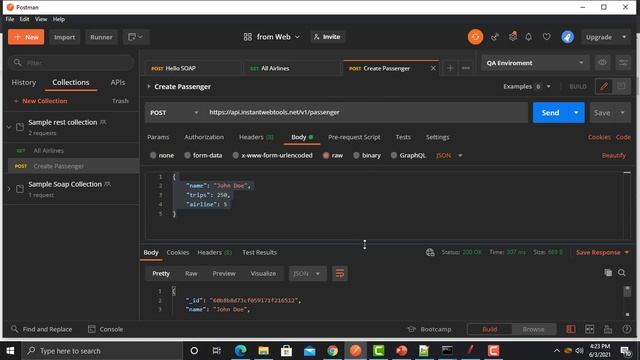Image resolution: width=640 pixels, height=360 pixels.
Task: Open new window dropdown icon
Action: (136, 37)
